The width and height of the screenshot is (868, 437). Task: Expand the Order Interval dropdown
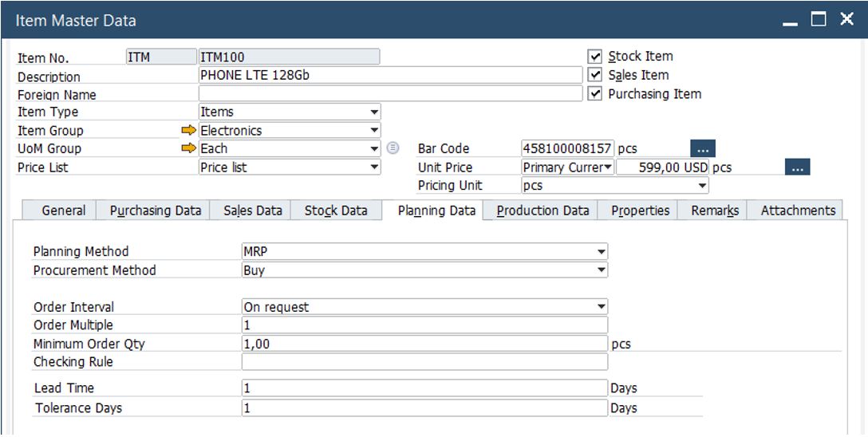coord(601,307)
